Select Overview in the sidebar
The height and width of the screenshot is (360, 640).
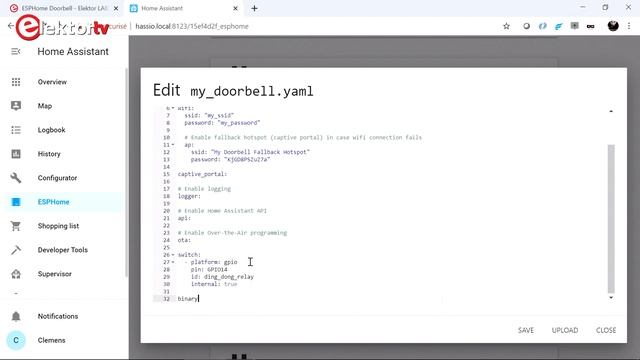(x=52, y=82)
